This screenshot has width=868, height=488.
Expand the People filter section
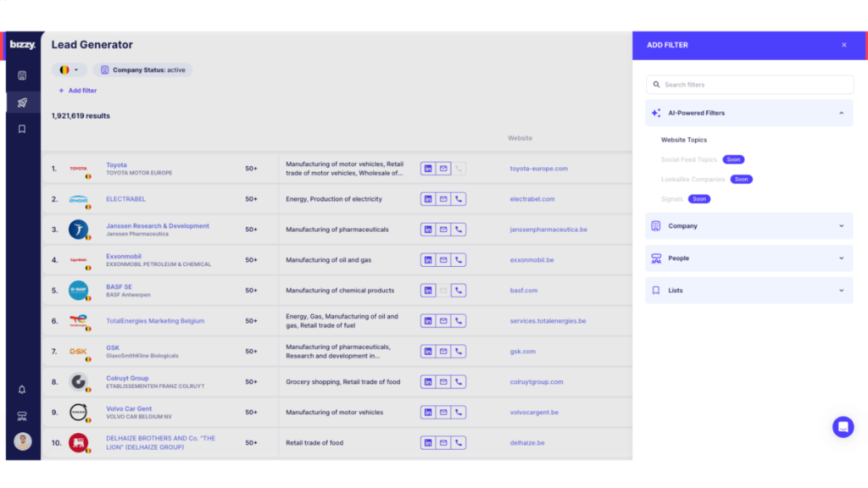click(x=748, y=258)
